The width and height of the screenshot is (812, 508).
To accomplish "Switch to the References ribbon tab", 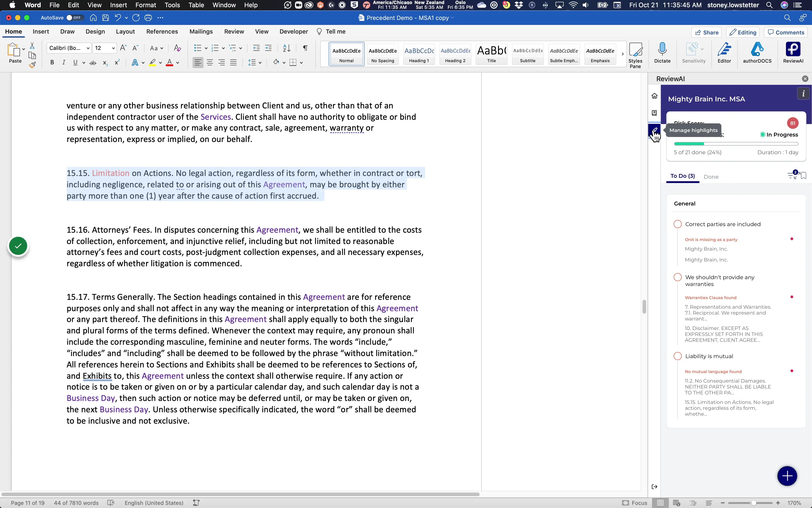I will pos(162,32).
